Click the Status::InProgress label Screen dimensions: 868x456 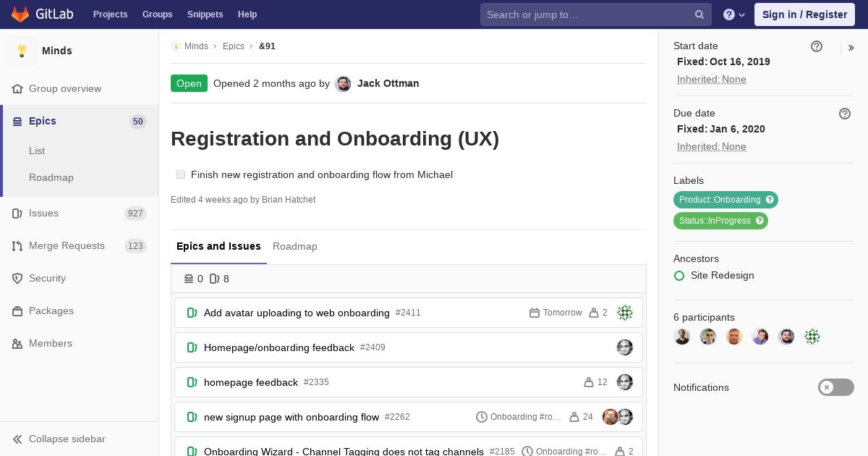pyautogui.click(x=715, y=221)
